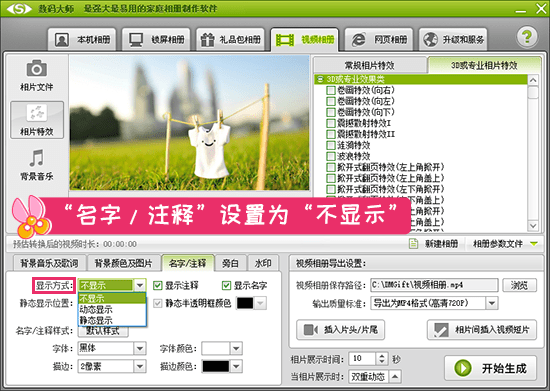Image resolution: width=550 pixels, height=391 pixels.
Task: Click the photo preview image
Action: pyautogui.click(x=189, y=123)
